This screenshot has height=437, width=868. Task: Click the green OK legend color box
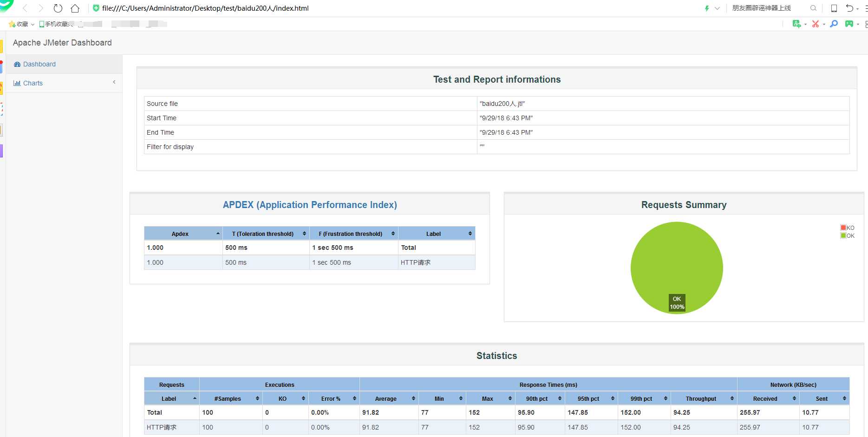pyautogui.click(x=843, y=235)
